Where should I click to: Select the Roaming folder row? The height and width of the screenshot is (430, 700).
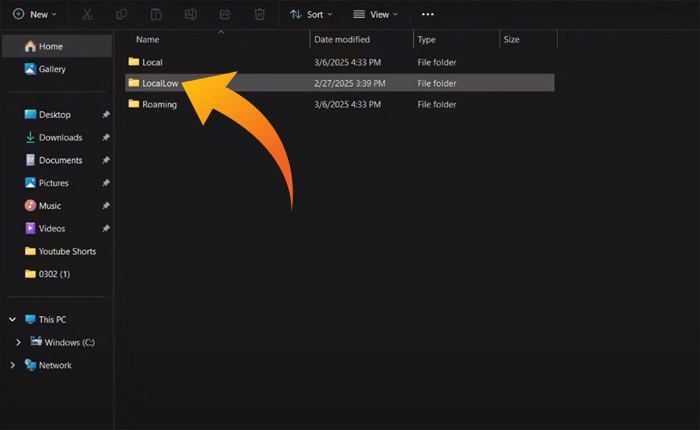click(159, 104)
